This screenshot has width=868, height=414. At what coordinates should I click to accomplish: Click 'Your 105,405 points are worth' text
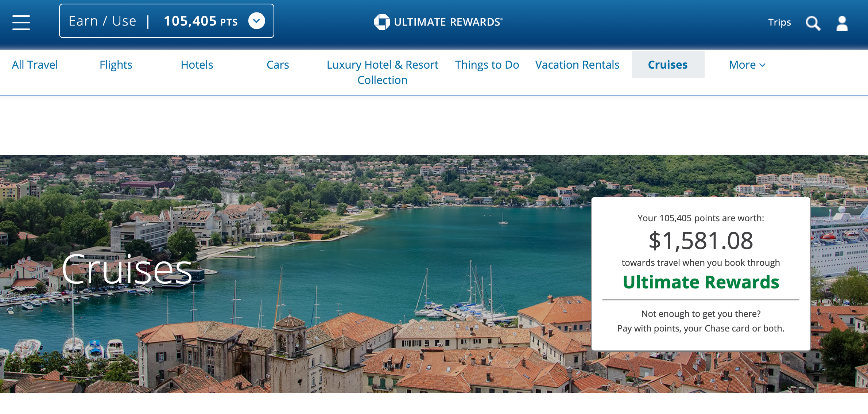coord(701,218)
